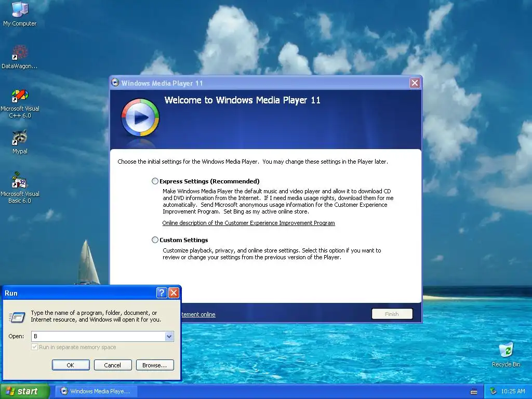Click the Open text field in Run
This screenshot has width=532, height=399.
[98, 336]
